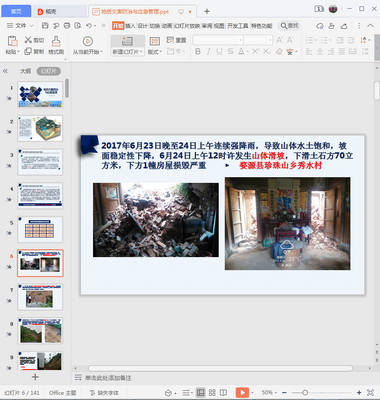Open the Developer Tools (开发工具) tab
The height and width of the screenshot is (400, 380).
[x=238, y=26]
